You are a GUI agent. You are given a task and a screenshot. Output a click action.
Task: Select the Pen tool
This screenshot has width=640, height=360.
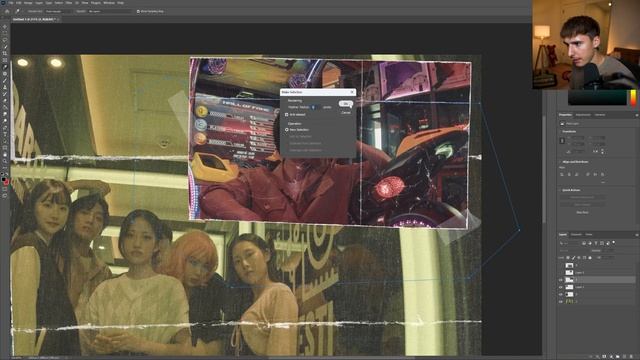click(x=4, y=127)
